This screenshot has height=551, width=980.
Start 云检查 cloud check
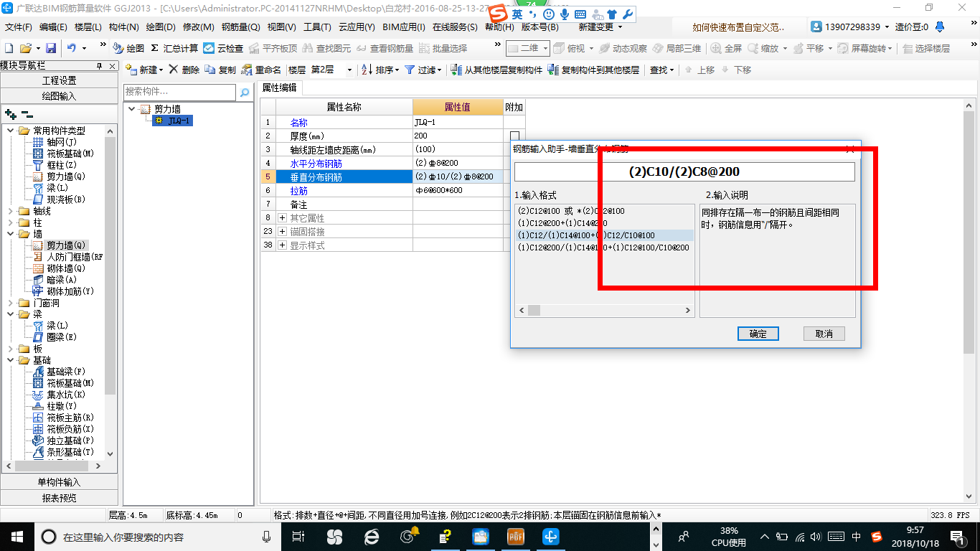pos(223,48)
